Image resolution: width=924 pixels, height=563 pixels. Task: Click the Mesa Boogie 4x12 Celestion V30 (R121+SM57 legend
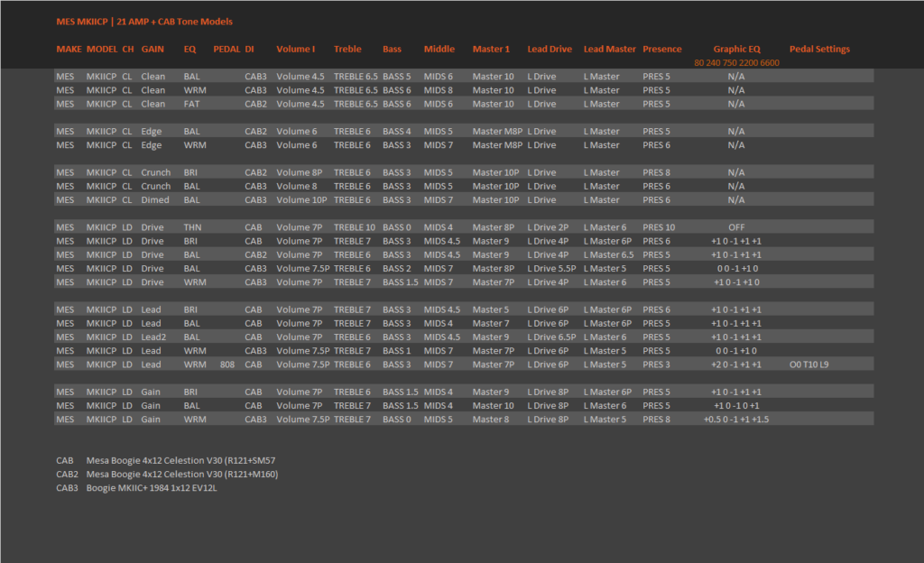click(x=180, y=460)
